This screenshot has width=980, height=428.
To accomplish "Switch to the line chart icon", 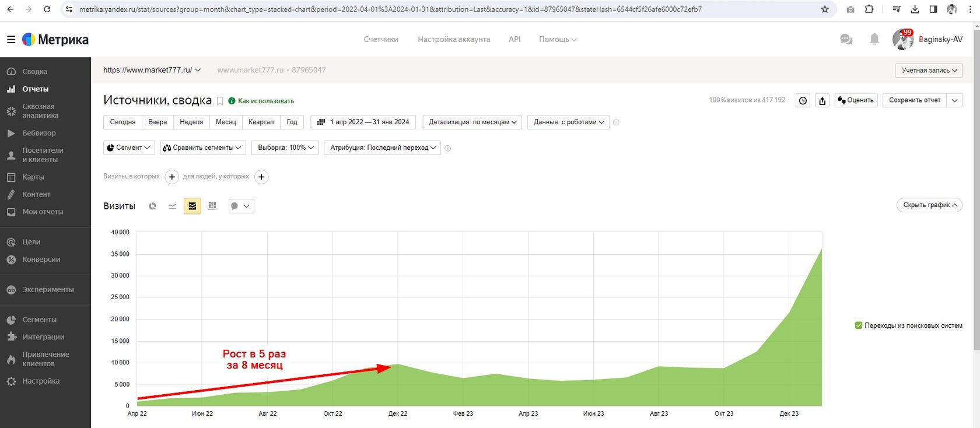I will pos(172,206).
